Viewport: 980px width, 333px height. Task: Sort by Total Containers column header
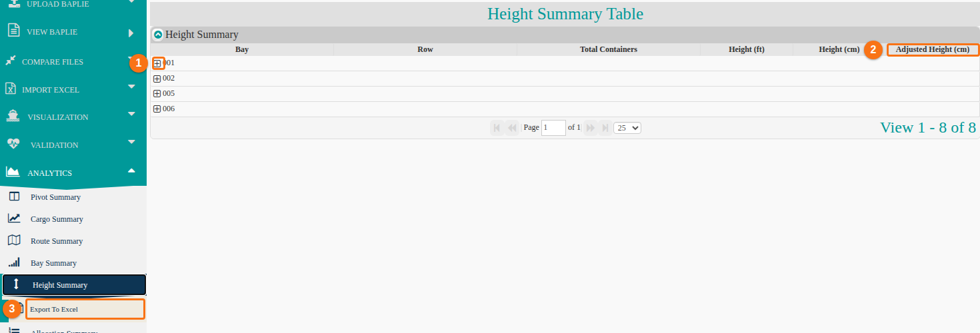[609, 49]
